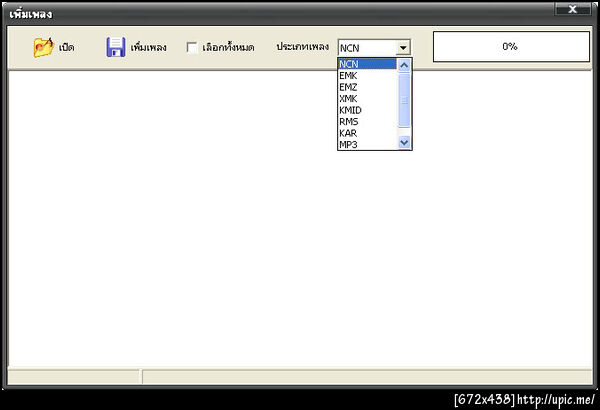The width and height of the screenshot is (600, 410).
Task: Select KMID from the song type list
Action: [x=367, y=110]
